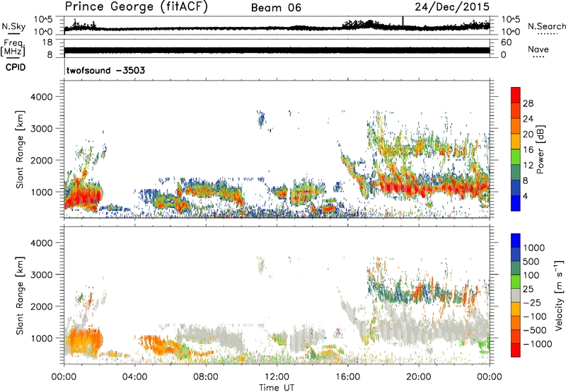The width and height of the screenshot is (566, 392).
Task: Click '4000' on the power panel range axis
Action: [41, 97]
